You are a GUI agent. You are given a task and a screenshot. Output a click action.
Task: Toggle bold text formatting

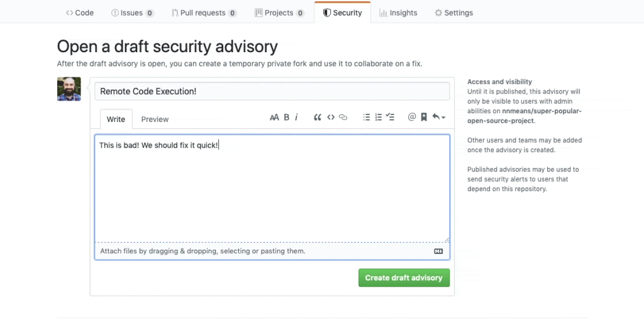[286, 117]
